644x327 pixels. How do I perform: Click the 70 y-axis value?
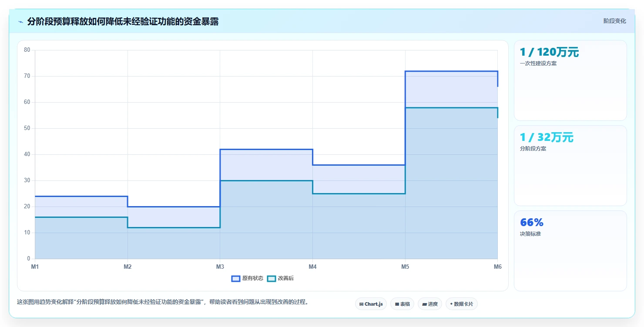pos(27,76)
